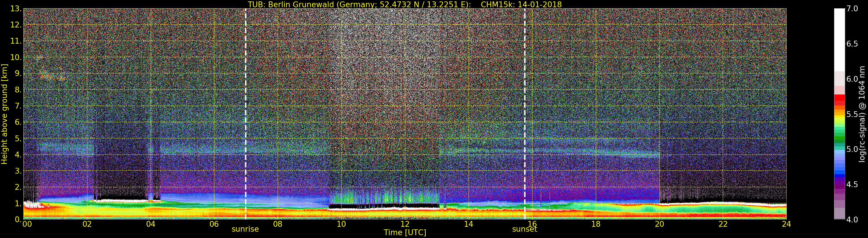Click the '1.' height axis tick label
Screen dimensions: 868x238
pos(18,203)
